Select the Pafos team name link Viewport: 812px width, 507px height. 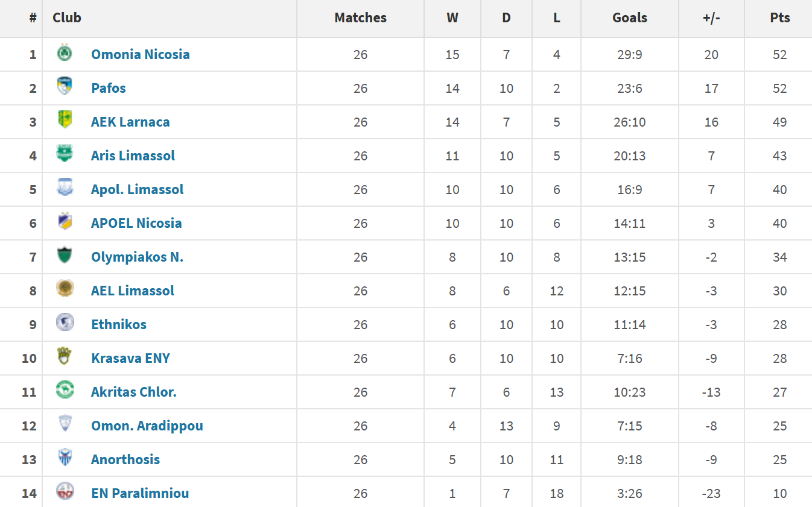pos(109,88)
